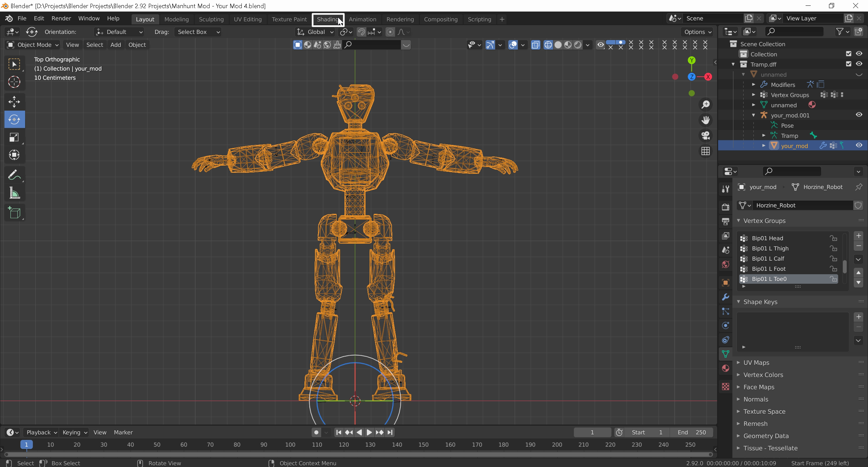Toggle camera view in viewport
The image size is (868, 467).
click(706, 135)
